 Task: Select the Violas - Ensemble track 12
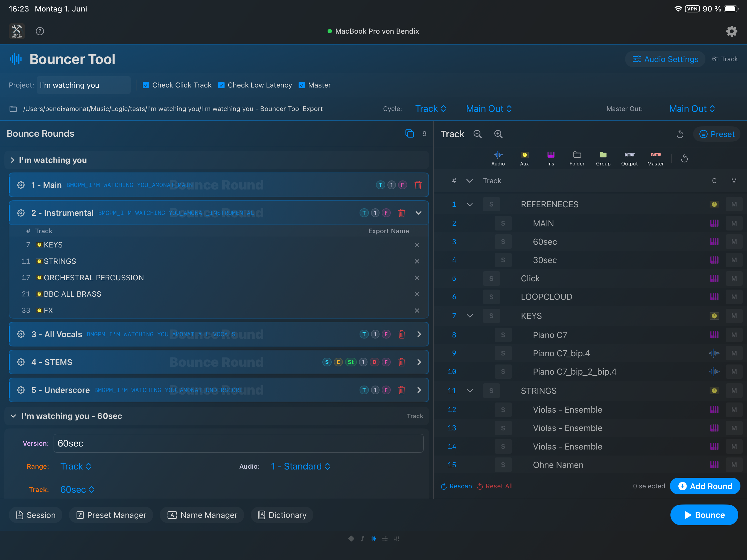[568, 410]
